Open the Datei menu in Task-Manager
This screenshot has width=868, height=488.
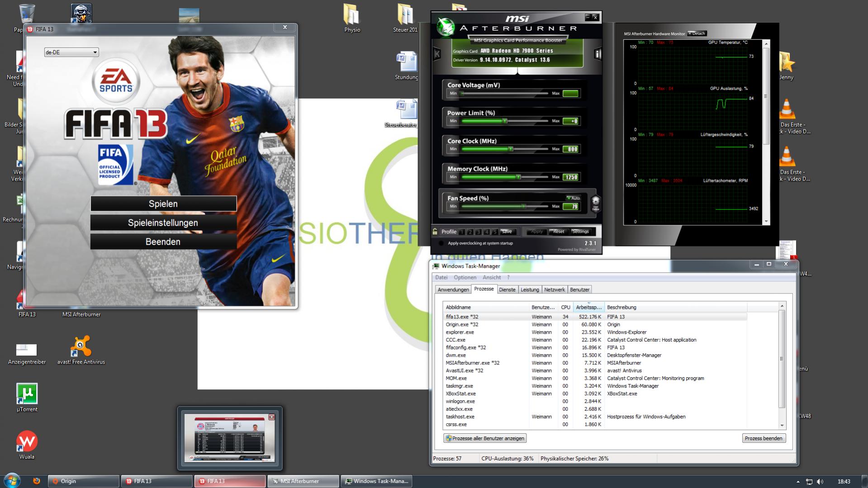[441, 278]
